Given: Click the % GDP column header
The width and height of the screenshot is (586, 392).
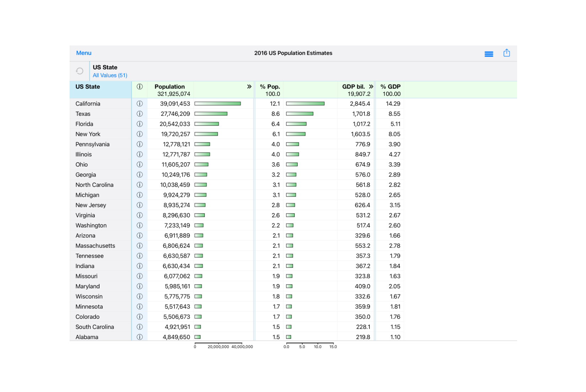Looking at the screenshot, I should (x=390, y=86).
